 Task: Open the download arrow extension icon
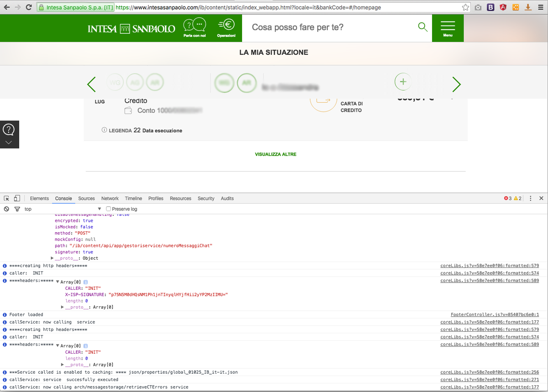[528, 7]
